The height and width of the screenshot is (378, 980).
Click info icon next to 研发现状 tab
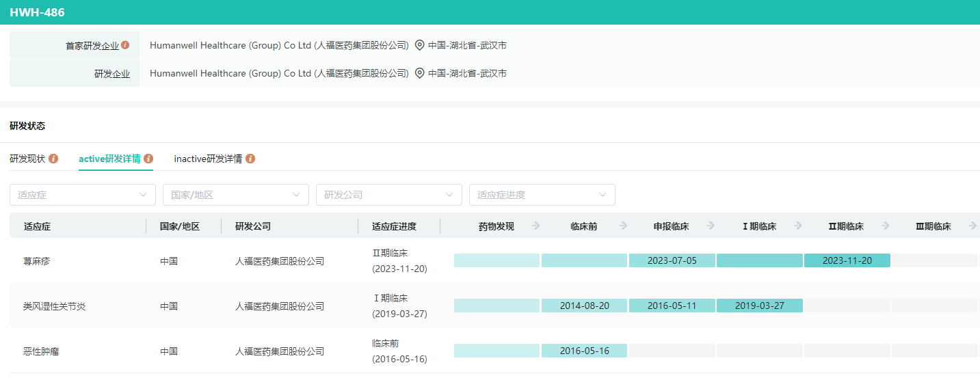pyautogui.click(x=53, y=159)
